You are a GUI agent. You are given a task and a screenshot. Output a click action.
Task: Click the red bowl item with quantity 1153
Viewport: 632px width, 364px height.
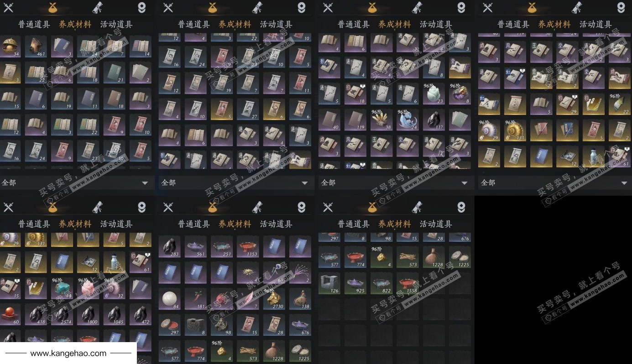click(x=248, y=247)
